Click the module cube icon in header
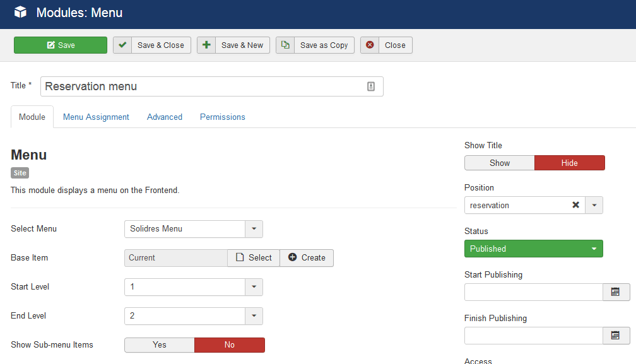This screenshot has height=364, width=636. tap(21, 12)
